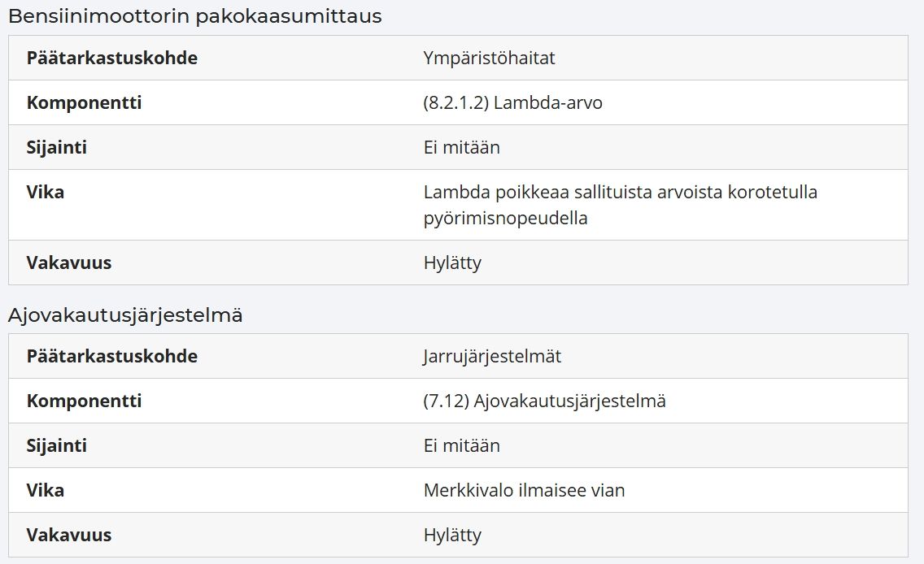
Task: Click the Vika label in exhaust table
Action: pyautogui.click(x=46, y=192)
